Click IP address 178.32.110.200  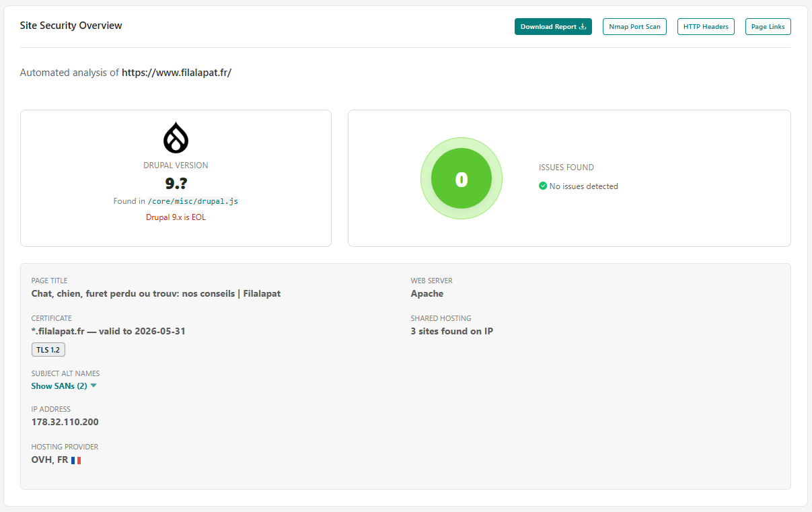click(65, 422)
